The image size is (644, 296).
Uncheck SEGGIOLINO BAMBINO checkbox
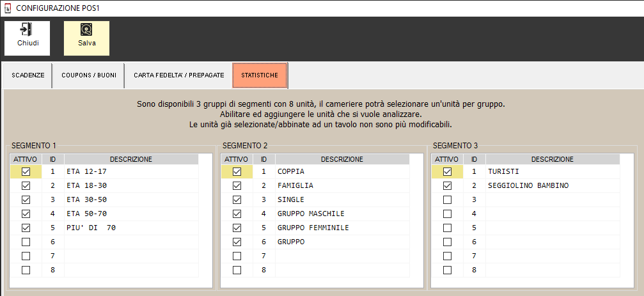(x=448, y=186)
